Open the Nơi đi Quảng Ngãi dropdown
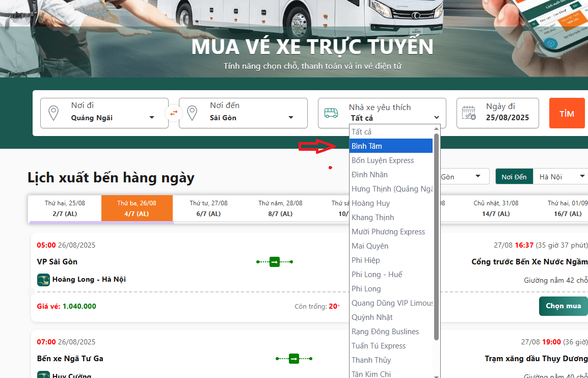 pos(112,118)
